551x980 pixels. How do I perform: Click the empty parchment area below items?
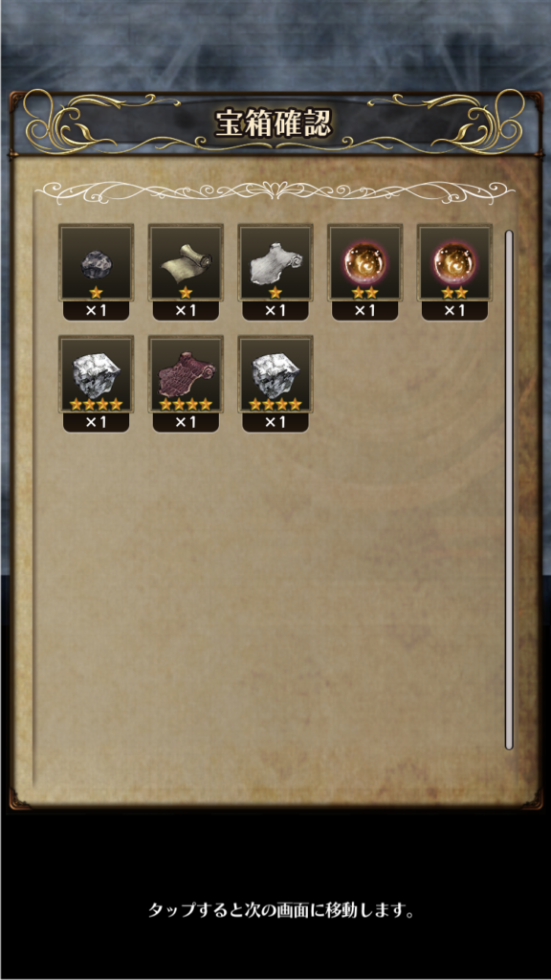(x=269, y=600)
